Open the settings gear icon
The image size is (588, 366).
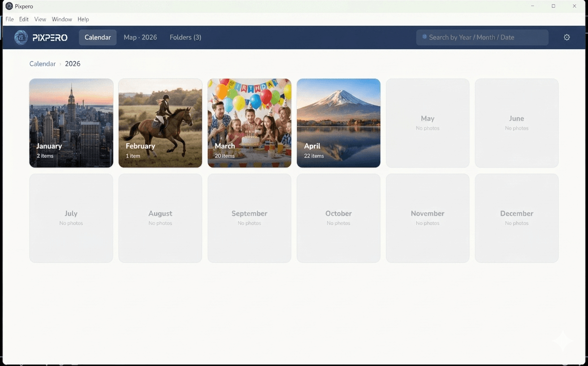[x=567, y=37]
